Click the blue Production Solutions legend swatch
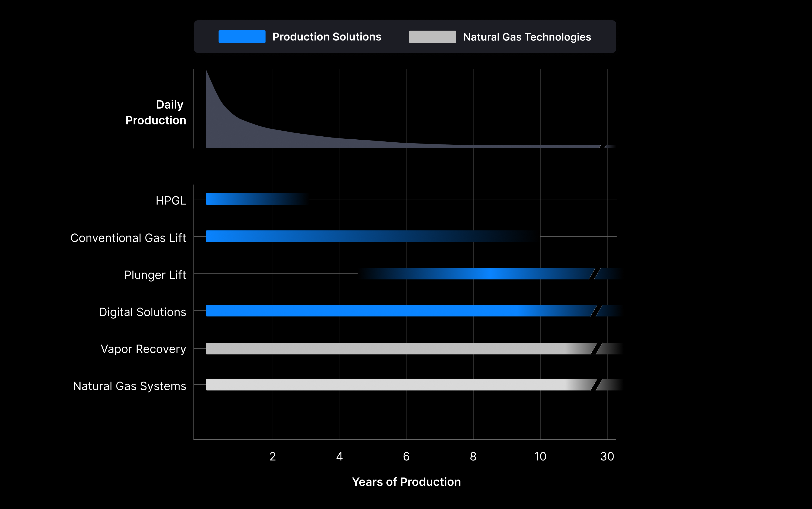Viewport: 812px width, 509px height. click(x=242, y=37)
